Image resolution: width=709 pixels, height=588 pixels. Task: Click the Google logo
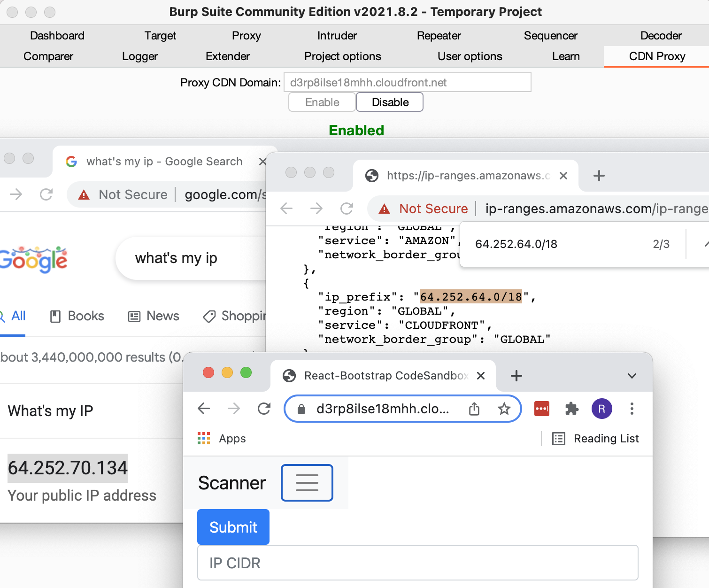(34, 259)
